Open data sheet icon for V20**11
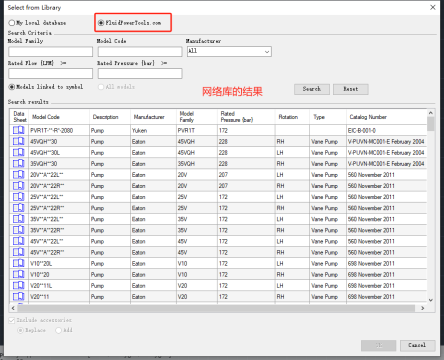 coord(19,296)
